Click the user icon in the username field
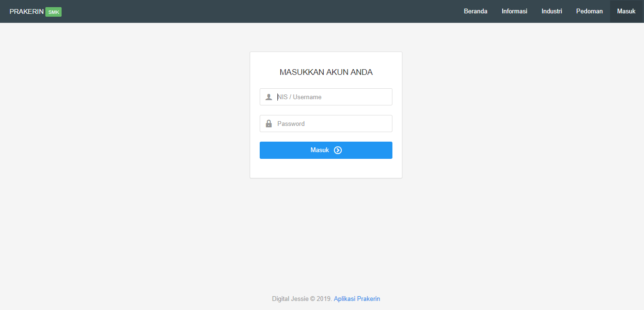 tap(269, 96)
